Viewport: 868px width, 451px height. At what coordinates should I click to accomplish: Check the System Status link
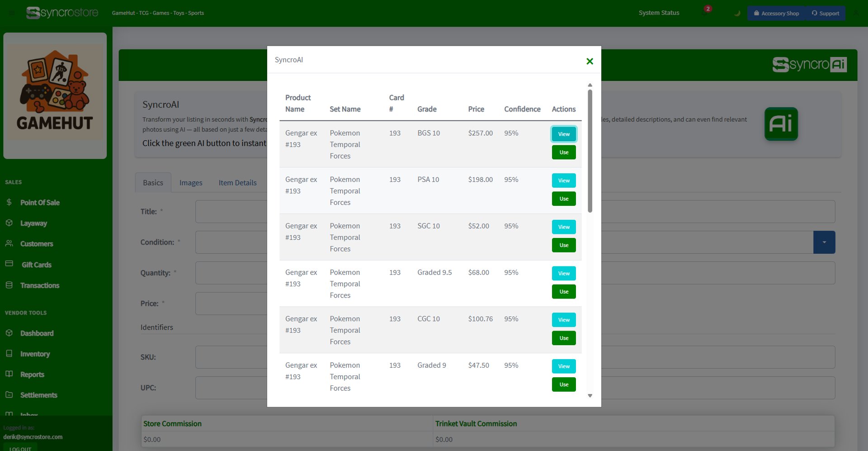pyautogui.click(x=659, y=13)
